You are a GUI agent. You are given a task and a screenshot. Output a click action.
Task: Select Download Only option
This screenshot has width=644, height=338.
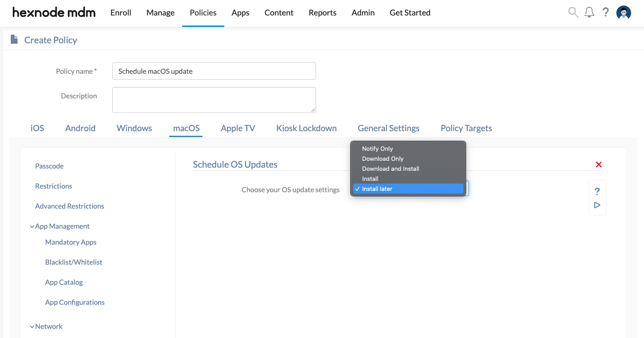click(x=408, y=159)
